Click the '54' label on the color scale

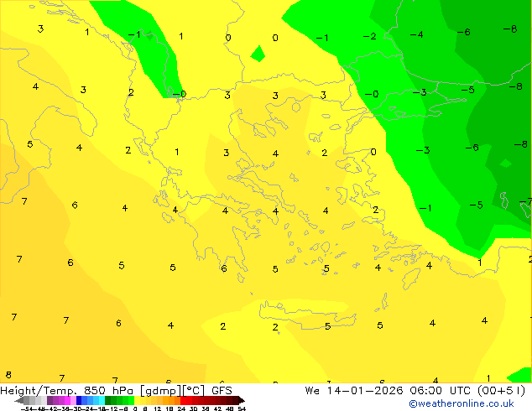242,408
